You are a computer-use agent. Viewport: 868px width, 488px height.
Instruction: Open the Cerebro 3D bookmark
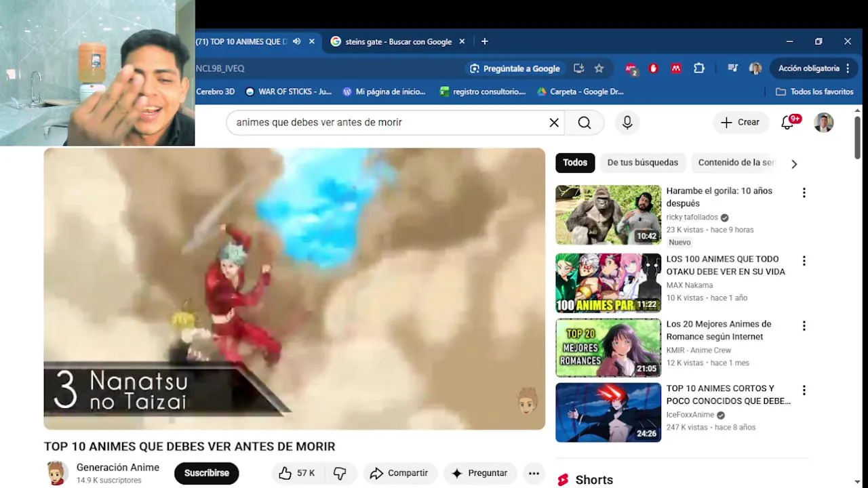(216, 91)
